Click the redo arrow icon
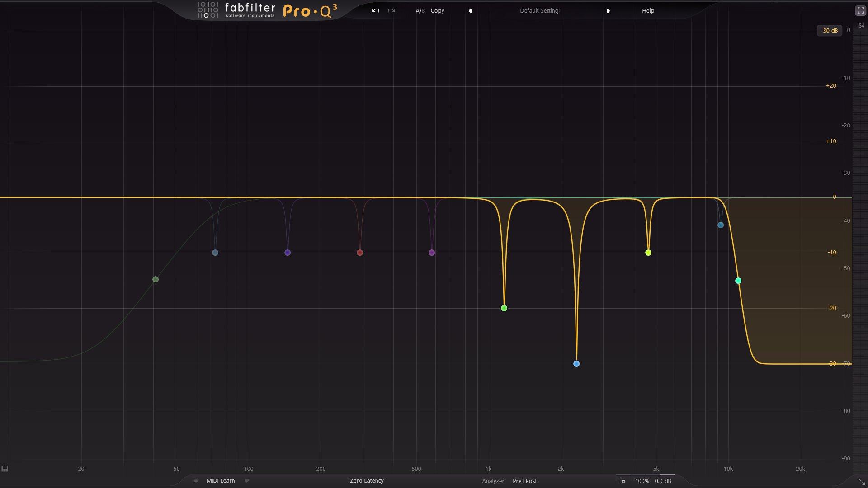This screenshot has width=868, height=488. coord(392,10)
